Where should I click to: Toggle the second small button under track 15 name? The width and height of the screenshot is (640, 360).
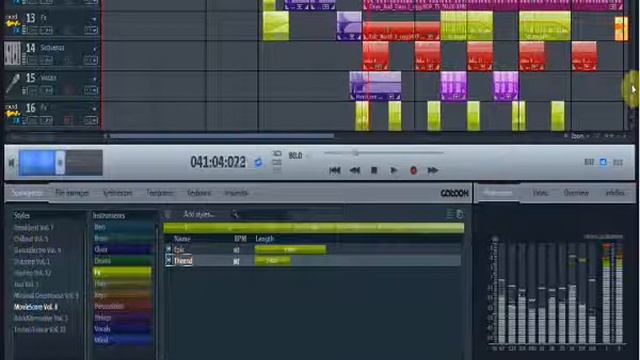pos(47,91)
